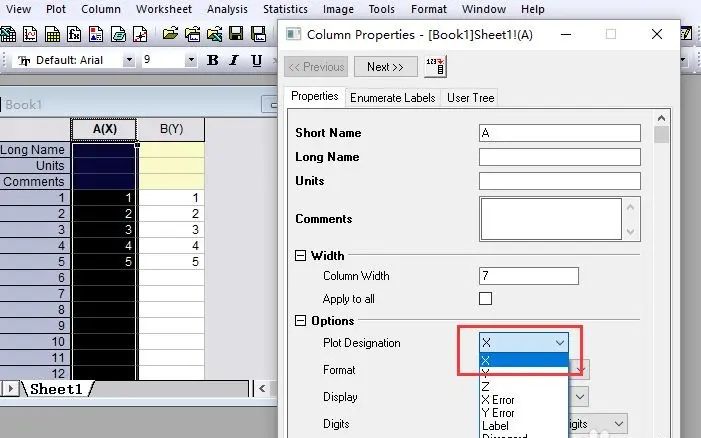Choose Y Error in the designation list
Screen dimensions: 701x438
coord(524,413)
